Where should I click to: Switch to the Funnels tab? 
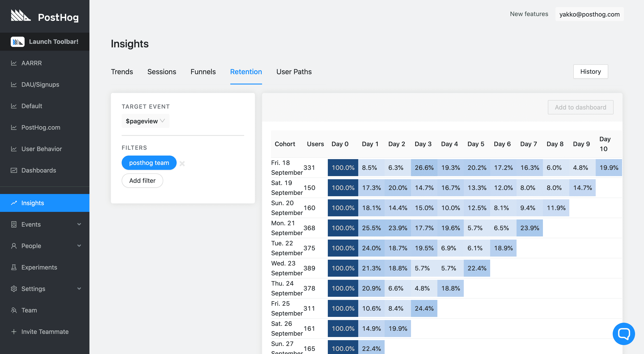coord(203,72)
